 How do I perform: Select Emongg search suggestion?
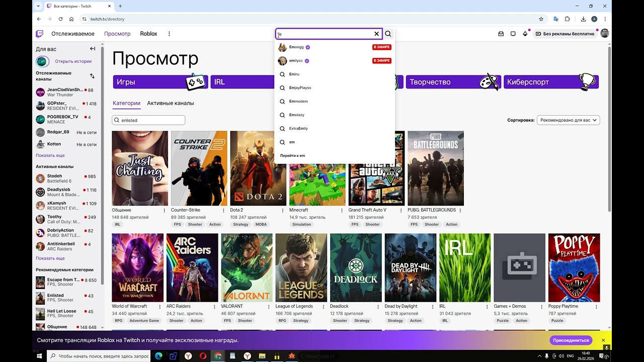[x=335, y=47]
